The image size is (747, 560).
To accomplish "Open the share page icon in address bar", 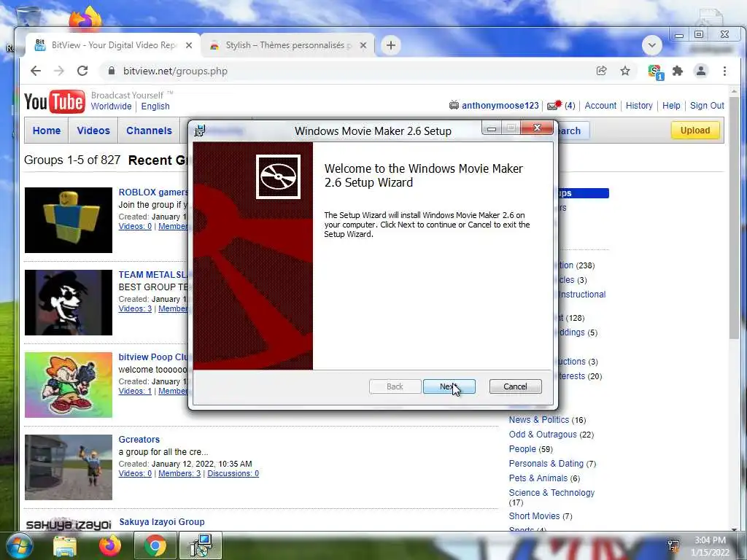I will (602, 71).
